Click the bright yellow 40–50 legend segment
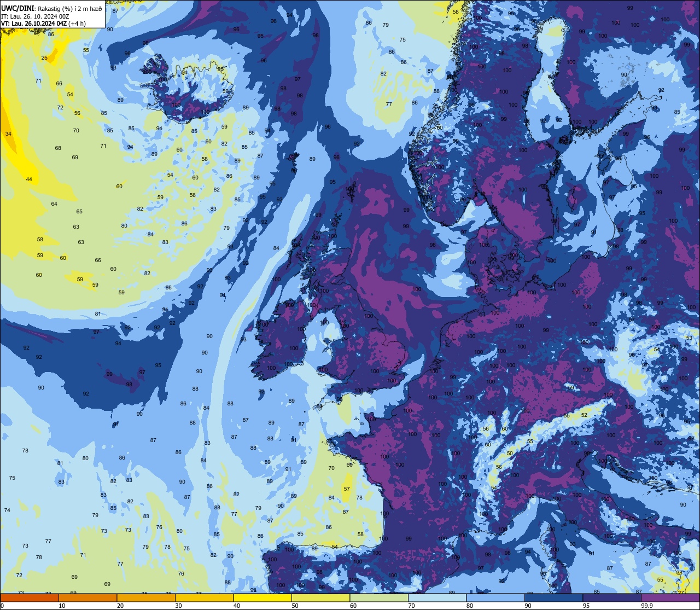Image resolution: width=700 pixels, height=610 pixels. (262, 597)
